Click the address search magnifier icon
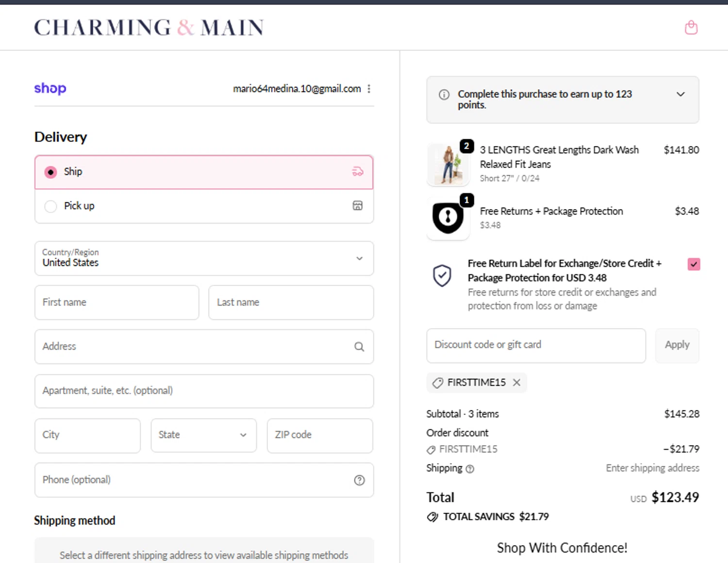The height and width of the screenshot is (563, 728). pyautogui.click(x=359, y=347)
